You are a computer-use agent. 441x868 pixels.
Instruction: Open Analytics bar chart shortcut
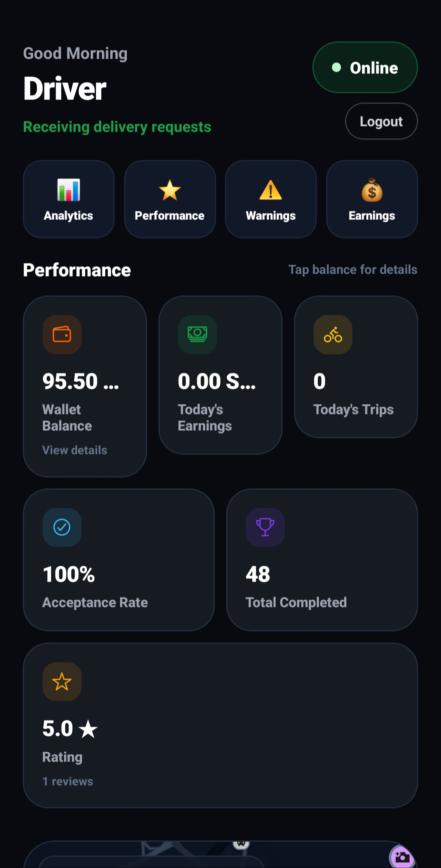[69, 199]
